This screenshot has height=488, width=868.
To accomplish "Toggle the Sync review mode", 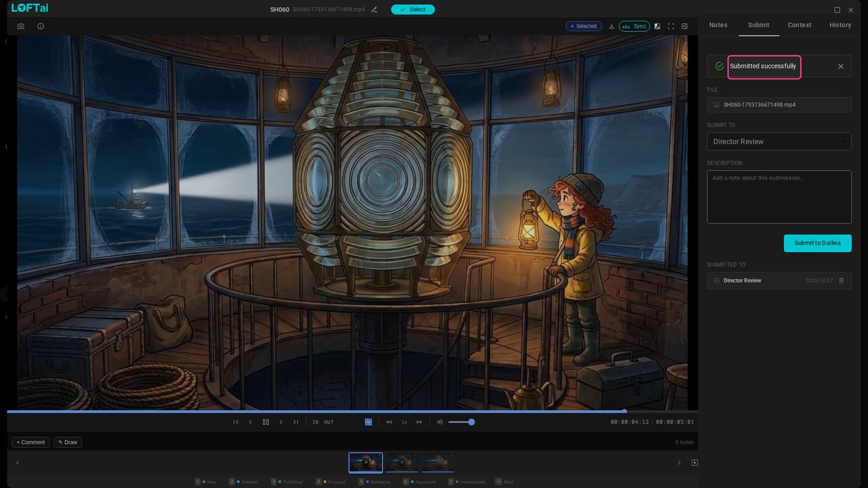I will [634, 26].
